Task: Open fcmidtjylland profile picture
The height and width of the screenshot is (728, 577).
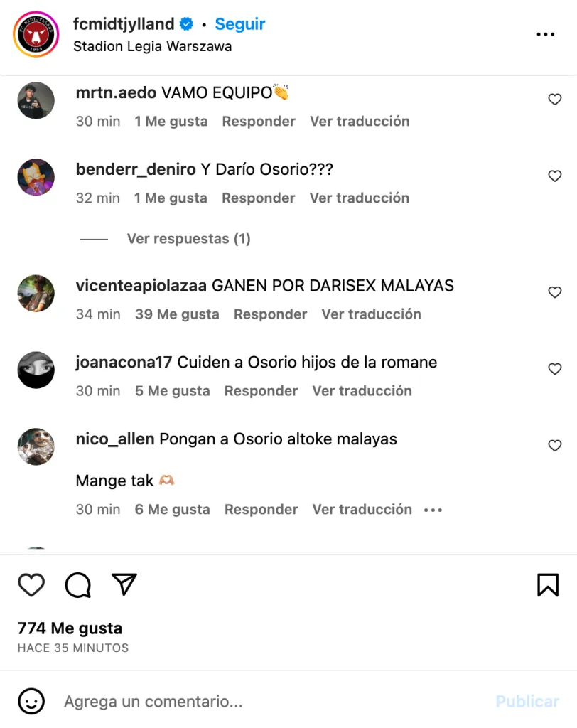Action: tap(36, 34)
